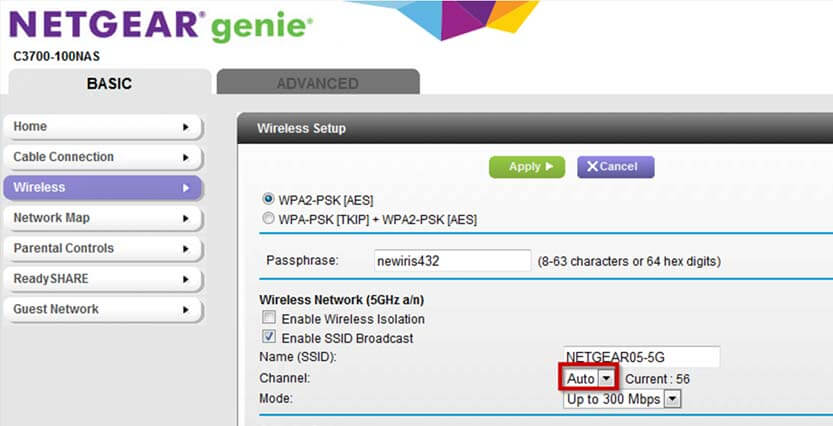Open the Channel Auto dropdown

click(589, 378)
